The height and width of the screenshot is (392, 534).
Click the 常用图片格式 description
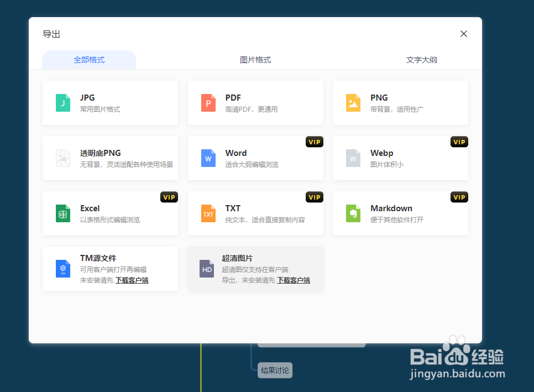coord(100,109)
